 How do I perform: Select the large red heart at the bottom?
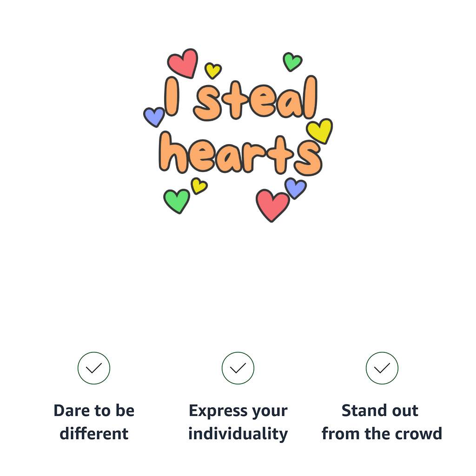272,204
